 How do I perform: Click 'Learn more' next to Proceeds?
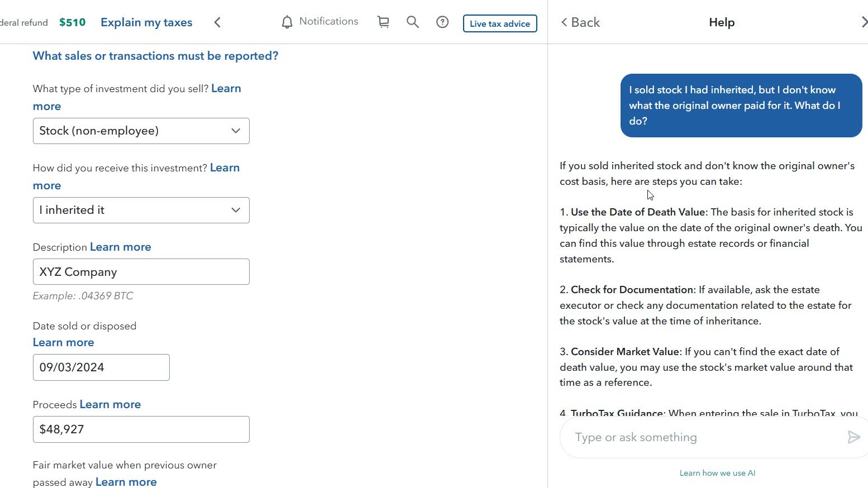pos(109,404)
